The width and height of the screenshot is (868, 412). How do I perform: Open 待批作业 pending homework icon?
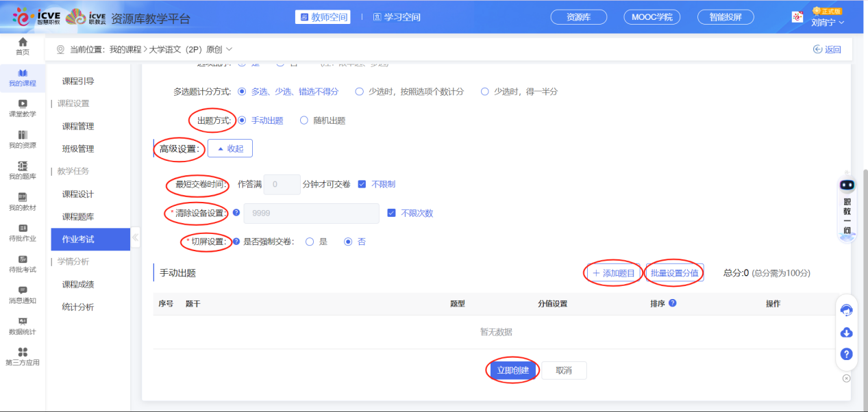coord(23,229)
